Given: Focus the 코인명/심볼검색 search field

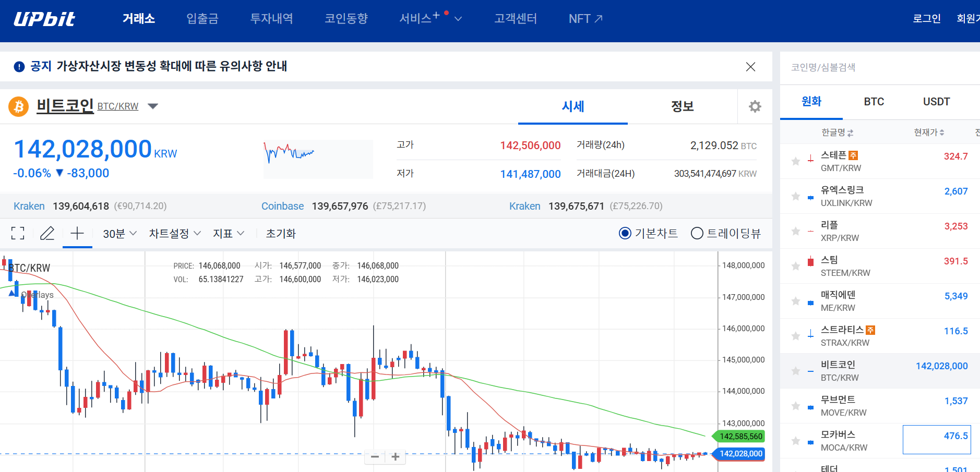Looking at the screenshot, I should tap(880, 67).
